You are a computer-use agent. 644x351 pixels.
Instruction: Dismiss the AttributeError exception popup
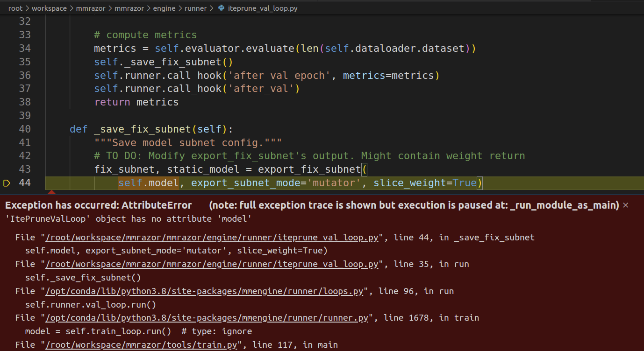pyautogui.click(x=625, y=204)
